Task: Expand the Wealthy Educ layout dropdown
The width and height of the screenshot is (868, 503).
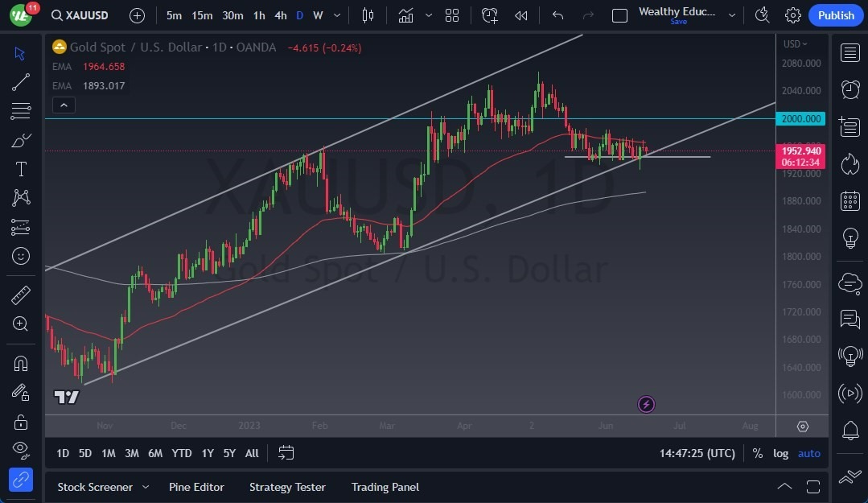Action: (732, 15)
